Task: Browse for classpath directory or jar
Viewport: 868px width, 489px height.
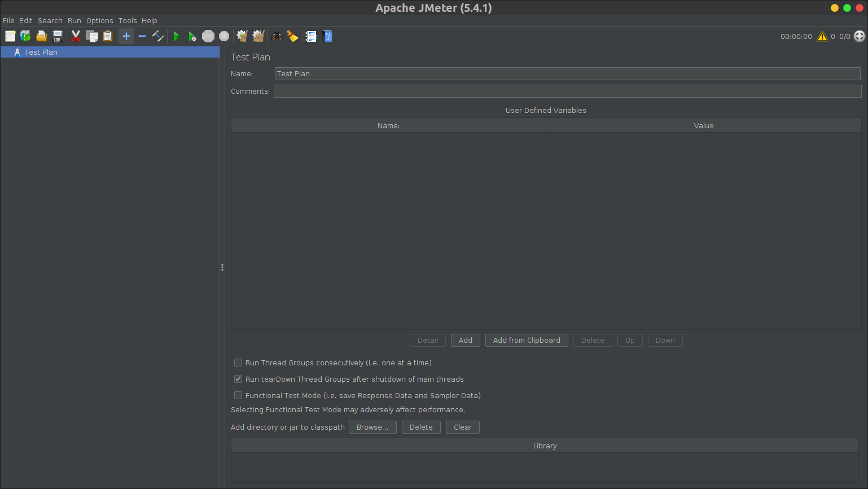Action: [x=372, y=427]
